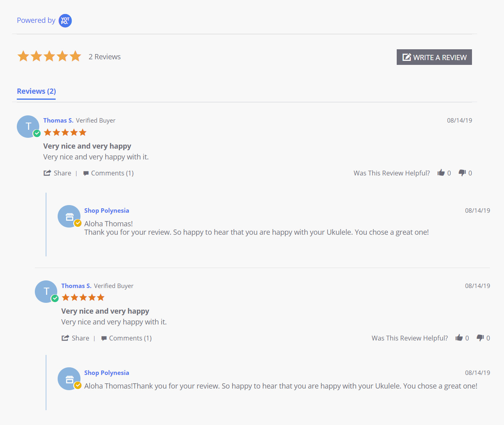This screenshot has height=425, width=504.
Task: Collapse Comments (1) on first review
Action: pyautogui.click(x=108, y=173)
